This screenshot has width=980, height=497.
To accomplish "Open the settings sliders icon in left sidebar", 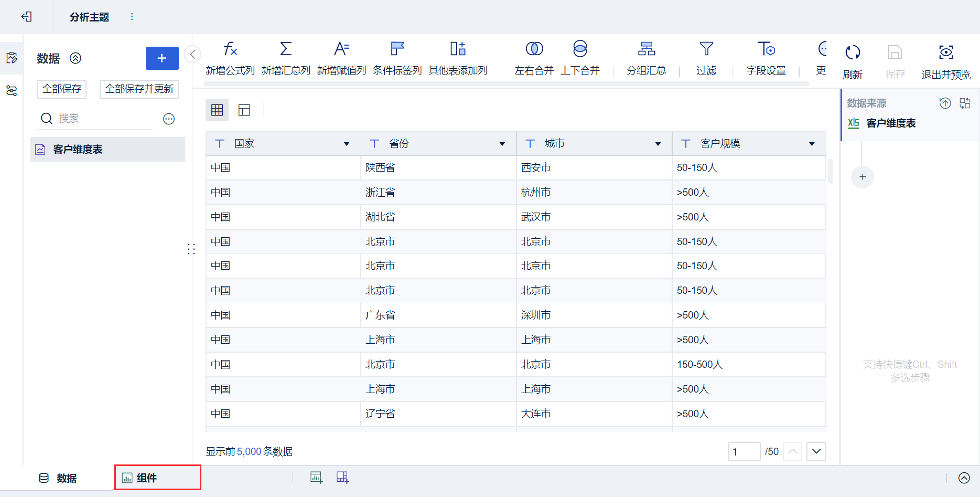I will [x=12, y=91].
